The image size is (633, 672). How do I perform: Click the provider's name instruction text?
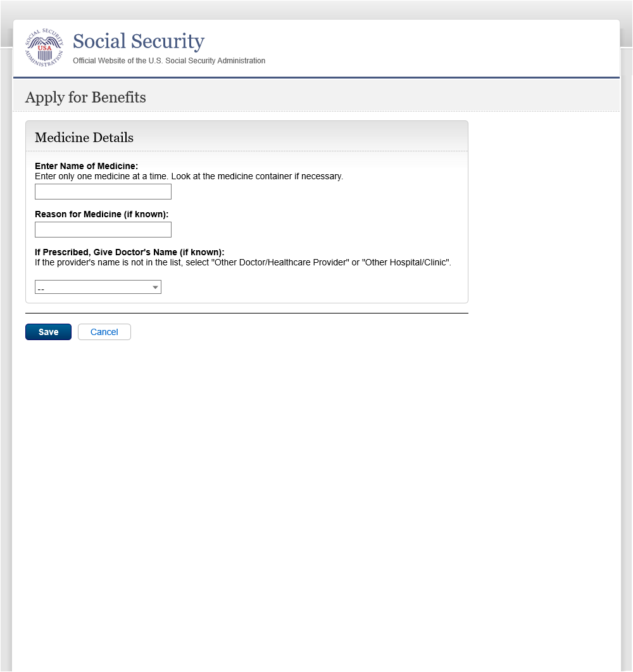[x=242, y=262]
